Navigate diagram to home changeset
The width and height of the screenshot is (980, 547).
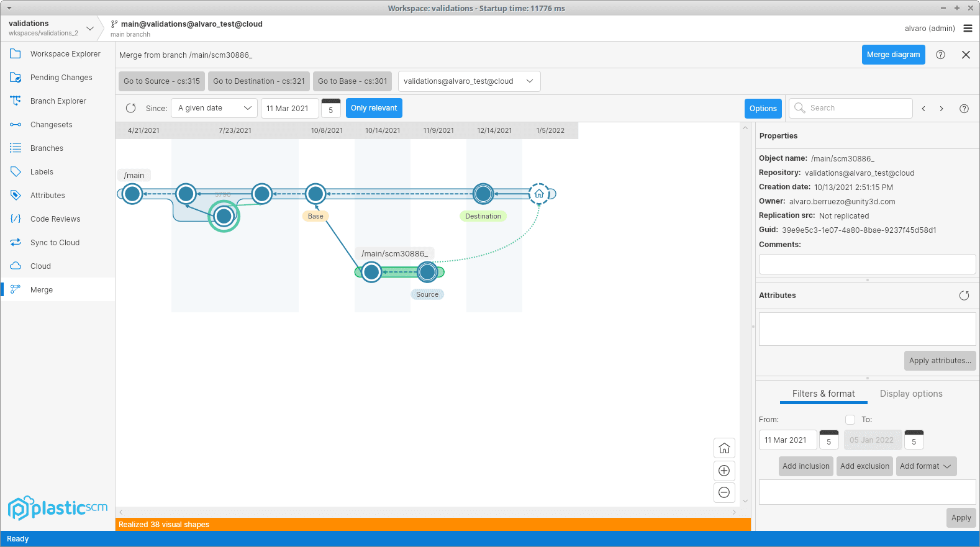724,448
